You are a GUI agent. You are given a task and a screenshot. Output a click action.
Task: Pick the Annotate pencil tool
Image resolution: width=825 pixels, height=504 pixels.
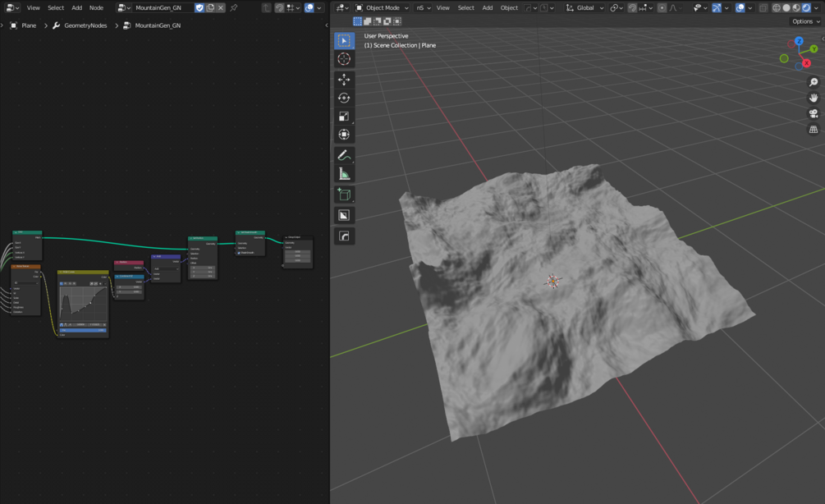[344, 155]
